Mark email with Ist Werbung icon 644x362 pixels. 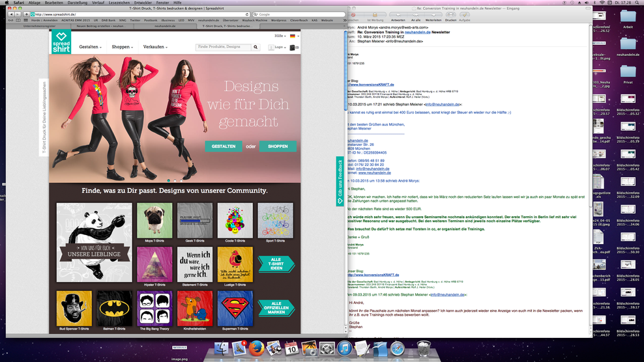[x=375, y=15]
